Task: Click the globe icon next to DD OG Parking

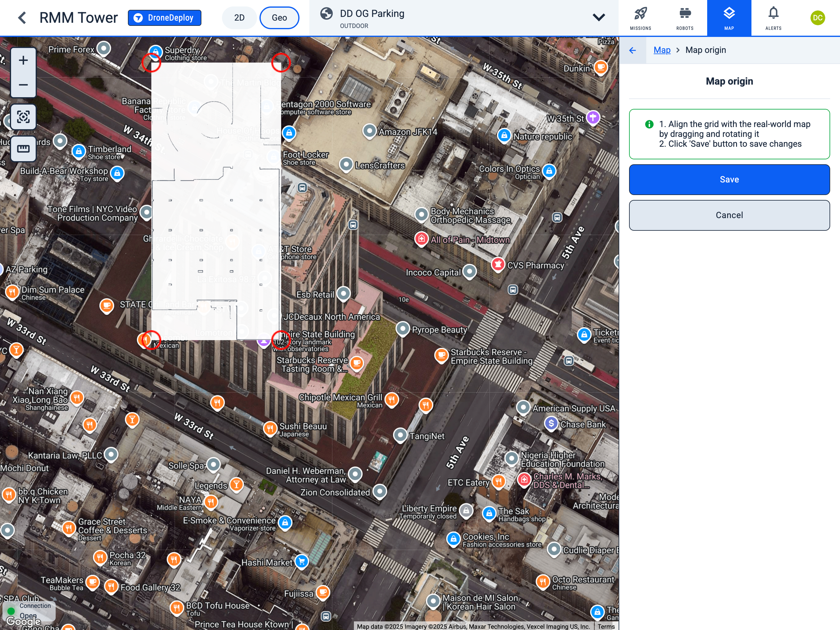Action: pos(327,13)
